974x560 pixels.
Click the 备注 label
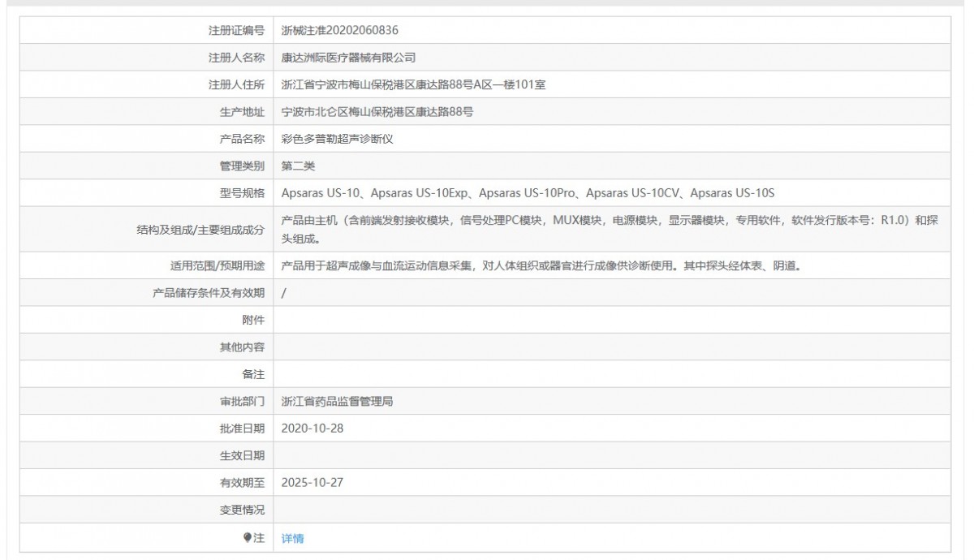(253, 373)
